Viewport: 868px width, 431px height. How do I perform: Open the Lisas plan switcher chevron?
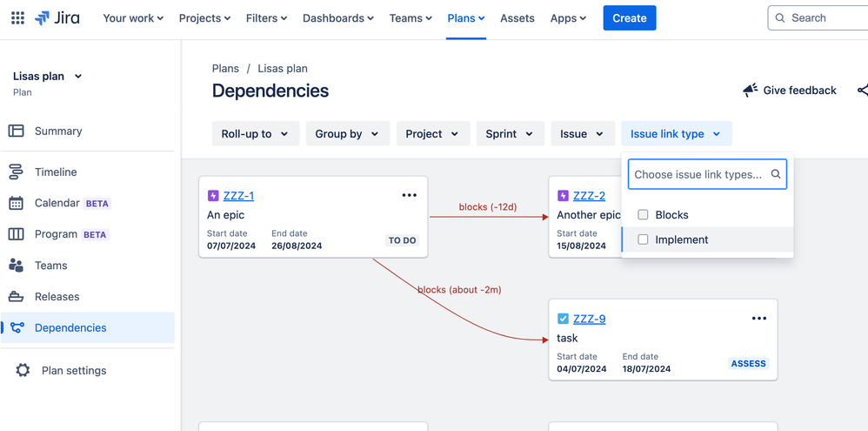[x=78, y=77]
